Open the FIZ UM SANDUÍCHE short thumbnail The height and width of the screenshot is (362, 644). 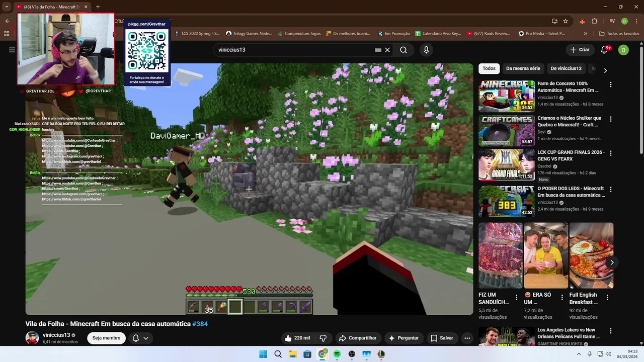[x=501, y=255]
